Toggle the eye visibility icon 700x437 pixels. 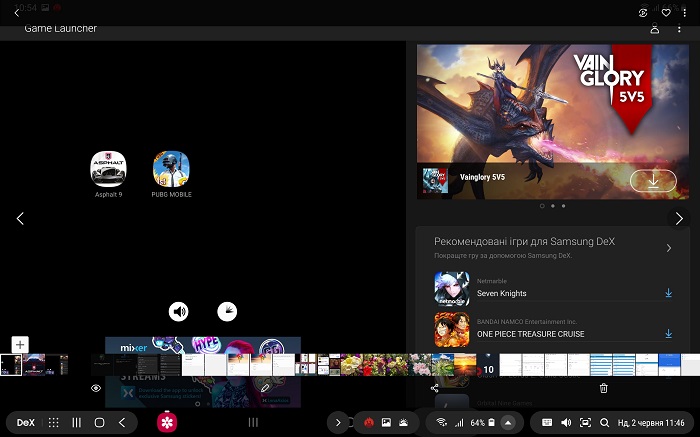[96, 388]
